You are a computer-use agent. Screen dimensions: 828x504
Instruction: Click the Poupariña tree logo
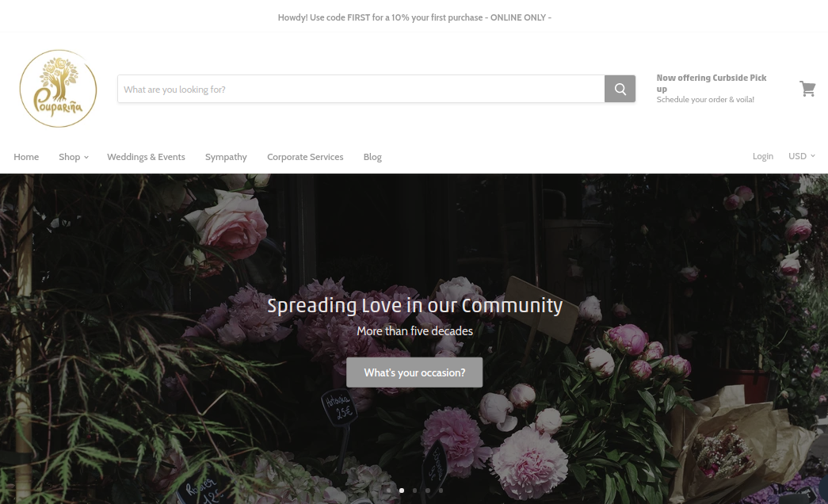(58, 89)
